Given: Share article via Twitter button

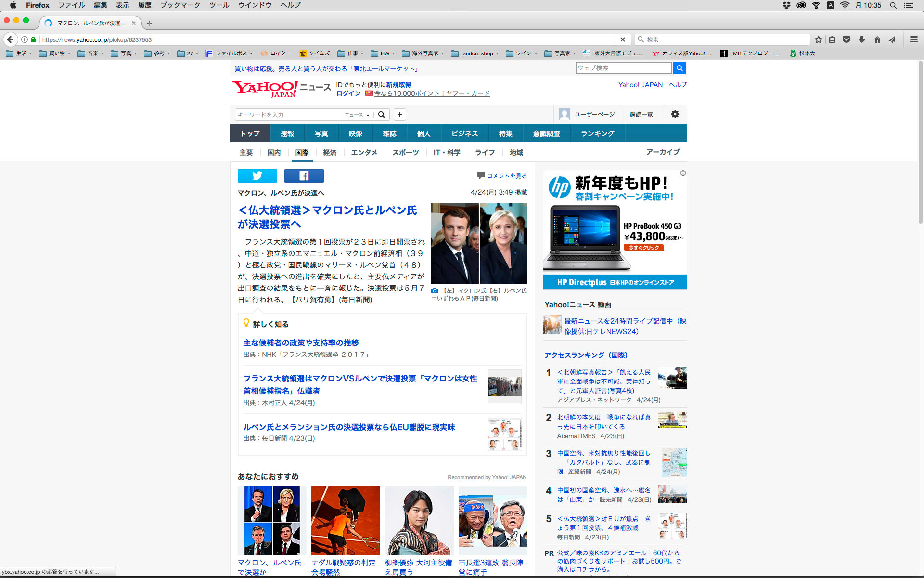Looking at the screenshot, I should point(257,176).
